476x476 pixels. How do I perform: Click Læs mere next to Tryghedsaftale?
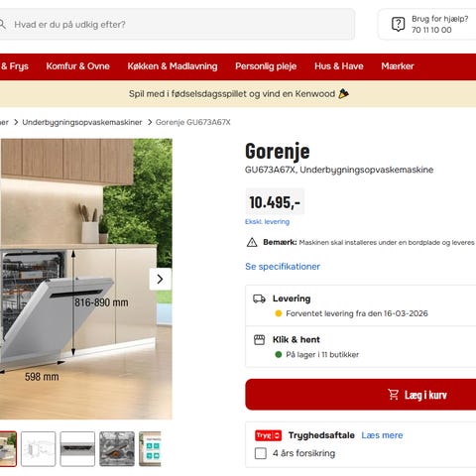(382, 435)
